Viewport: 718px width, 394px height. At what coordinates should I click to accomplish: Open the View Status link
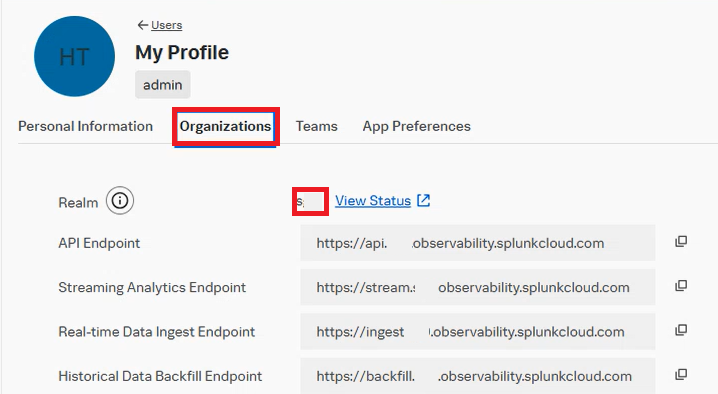click(373, 201)
